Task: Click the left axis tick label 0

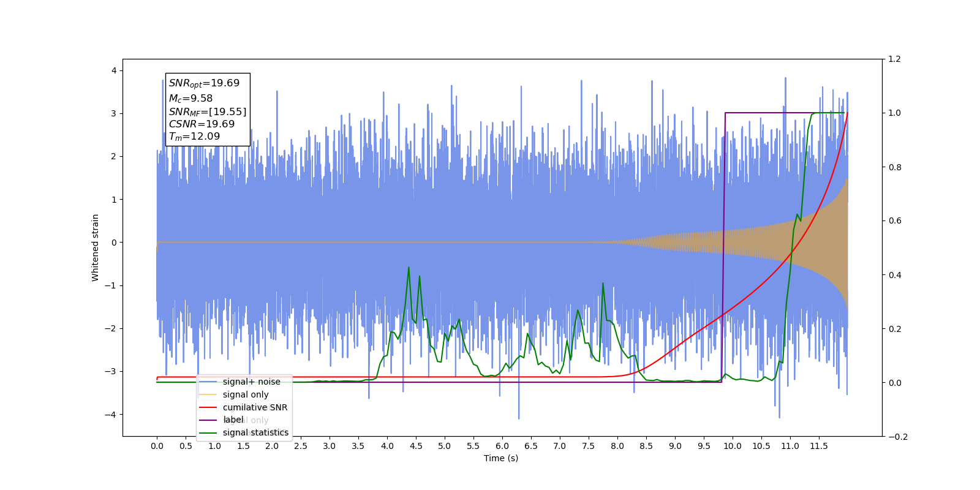Action: 114,243
